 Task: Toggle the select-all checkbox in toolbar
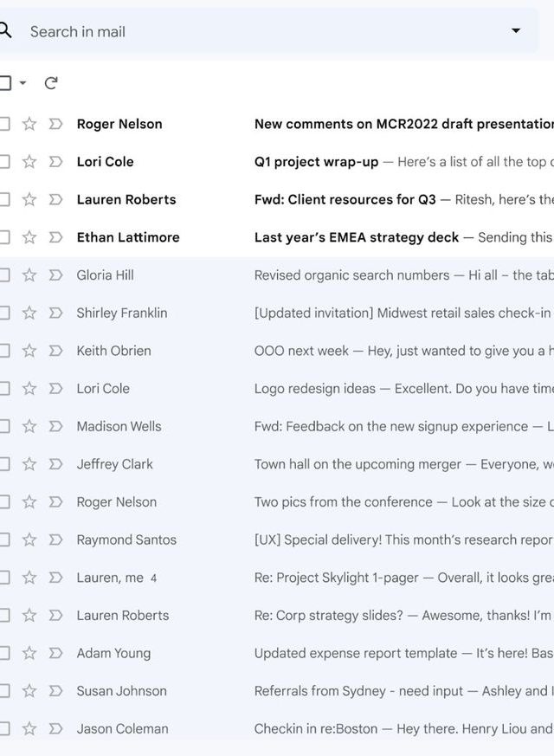tap(4, 83)
